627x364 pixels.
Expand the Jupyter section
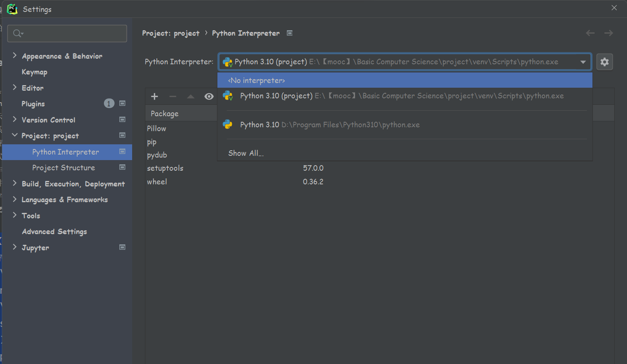[x=14, y=247]
